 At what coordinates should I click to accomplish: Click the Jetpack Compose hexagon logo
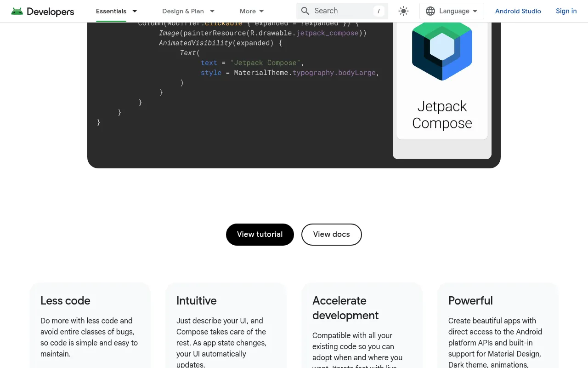pos(442,51)
